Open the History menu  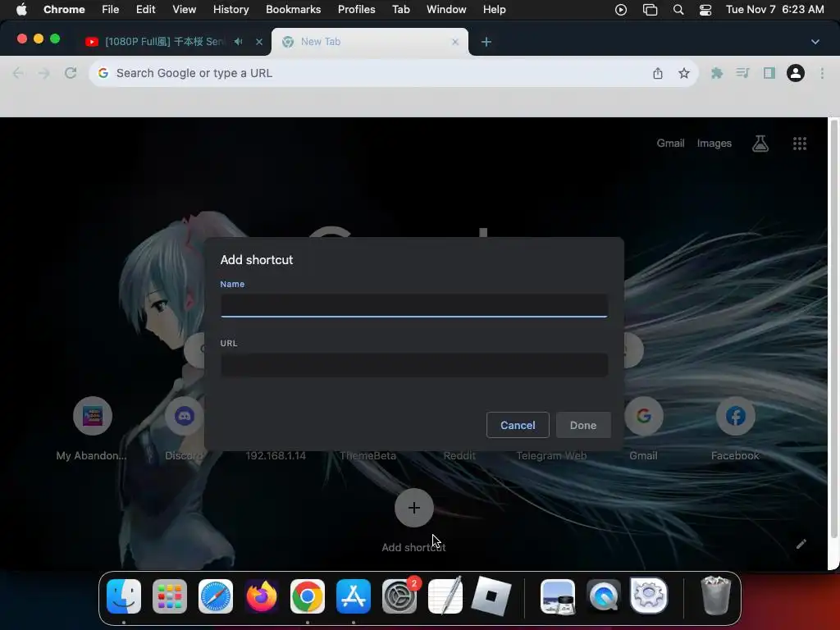[231, 9]
